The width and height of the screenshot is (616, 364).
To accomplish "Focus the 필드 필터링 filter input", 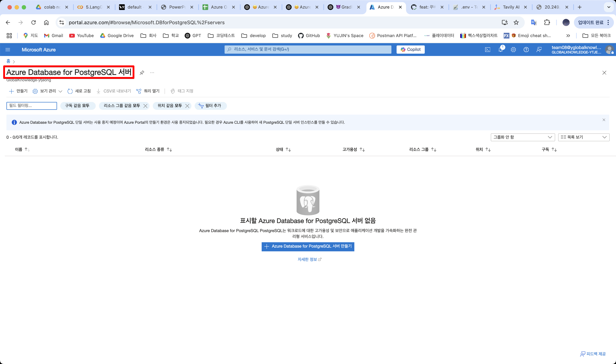I will (x=32, y=106).
